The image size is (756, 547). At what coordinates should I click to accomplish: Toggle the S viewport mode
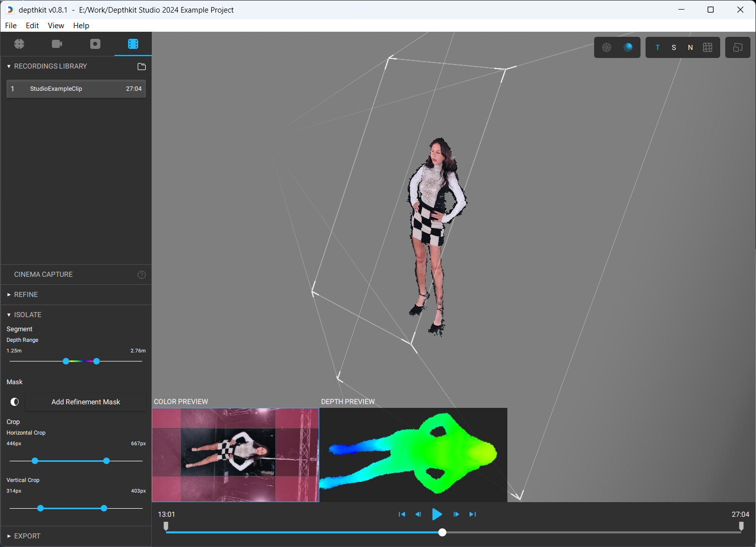(x=674, y=47)
